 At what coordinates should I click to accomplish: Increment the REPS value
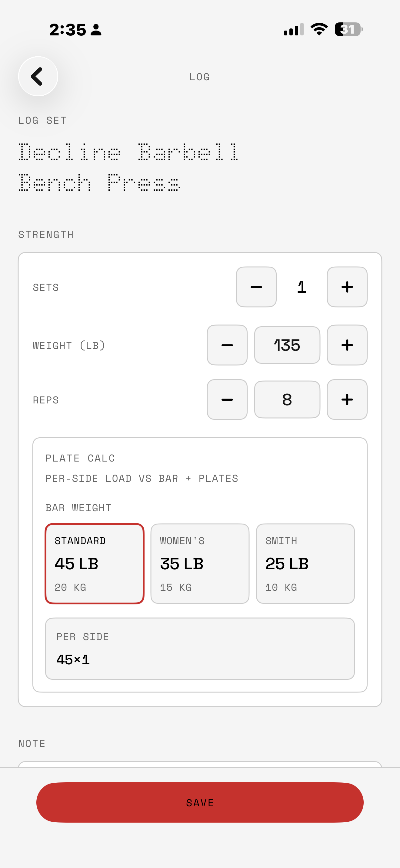[347, 399]
